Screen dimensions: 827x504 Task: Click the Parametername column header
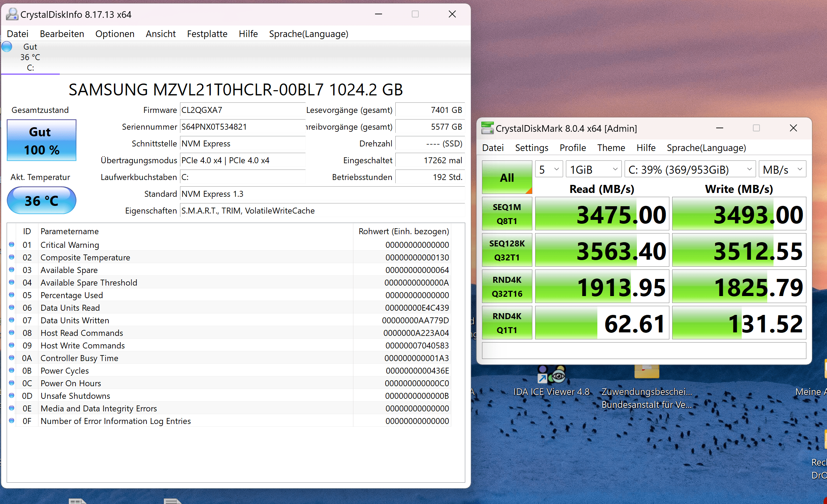tap(195, 231)
